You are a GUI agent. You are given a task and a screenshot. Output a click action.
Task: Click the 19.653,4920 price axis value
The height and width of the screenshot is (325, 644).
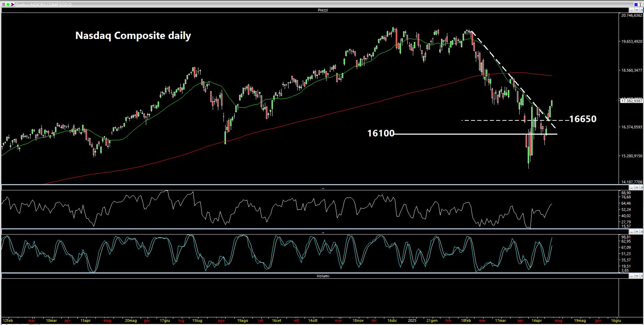click(632, 41)
